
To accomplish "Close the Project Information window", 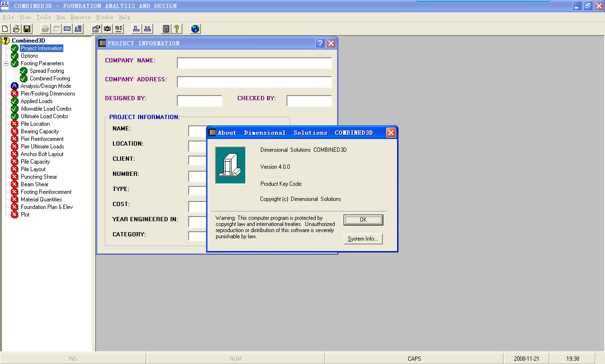I will [331, 43].
